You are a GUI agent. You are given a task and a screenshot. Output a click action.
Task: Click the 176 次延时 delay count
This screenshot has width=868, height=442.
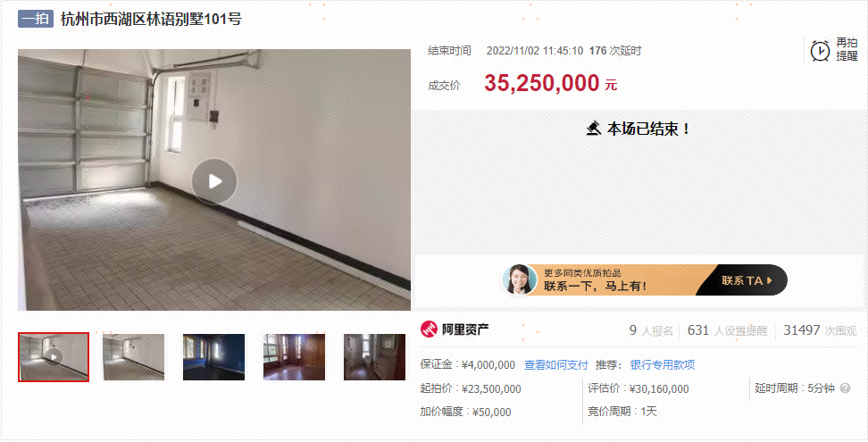[x=615, y=51]
